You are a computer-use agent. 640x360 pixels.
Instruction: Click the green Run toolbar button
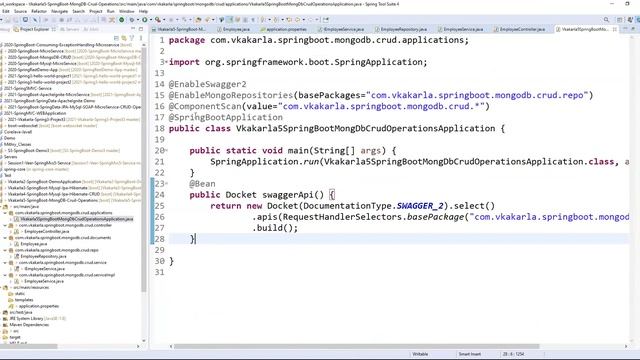pyautogui.click(x=145, y=20)
